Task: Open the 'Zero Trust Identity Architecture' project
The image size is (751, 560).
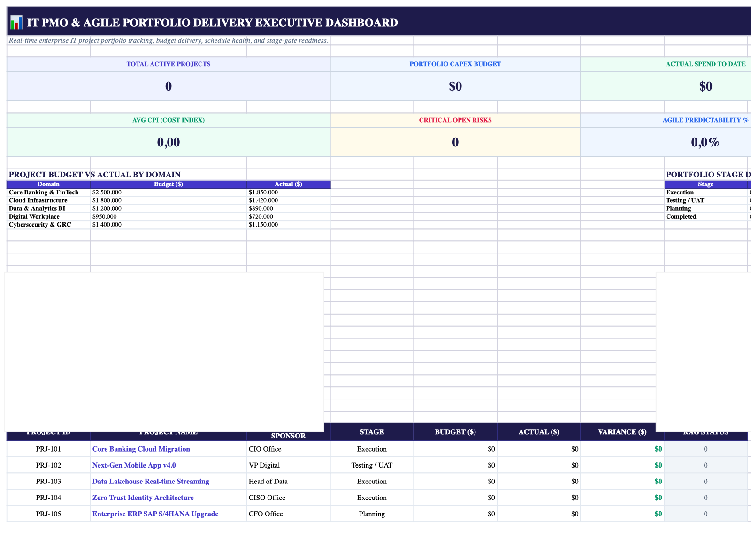Action: tap(143, 498)
